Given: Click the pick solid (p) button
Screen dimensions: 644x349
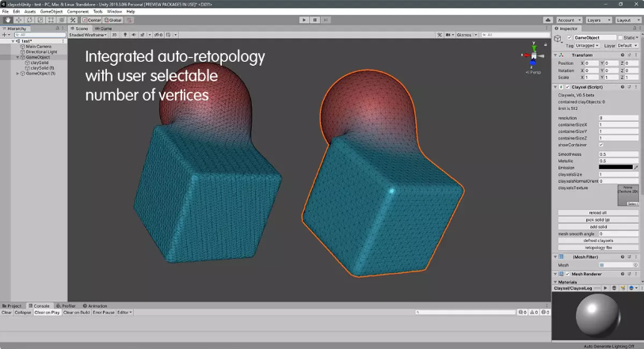Looking at the screenshot, I should tap(598, 219).
